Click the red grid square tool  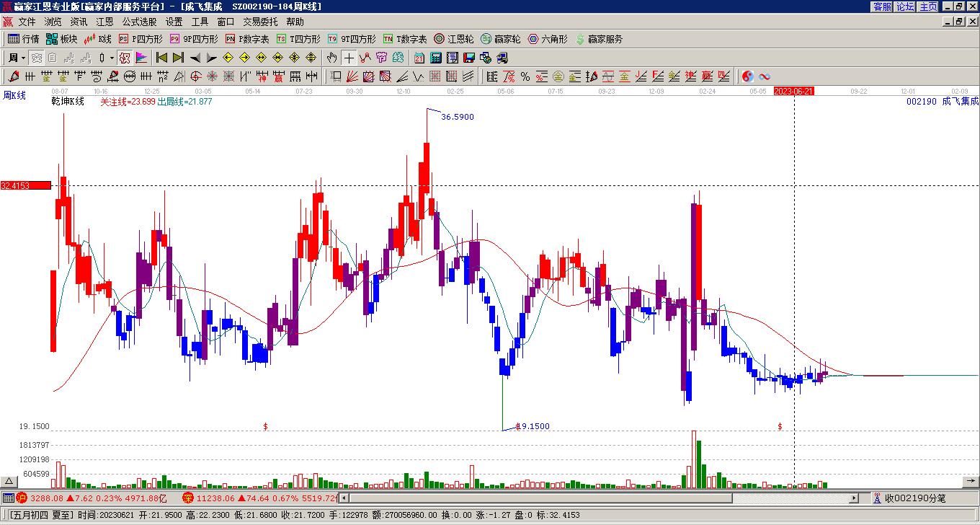(x=435, y=76)
